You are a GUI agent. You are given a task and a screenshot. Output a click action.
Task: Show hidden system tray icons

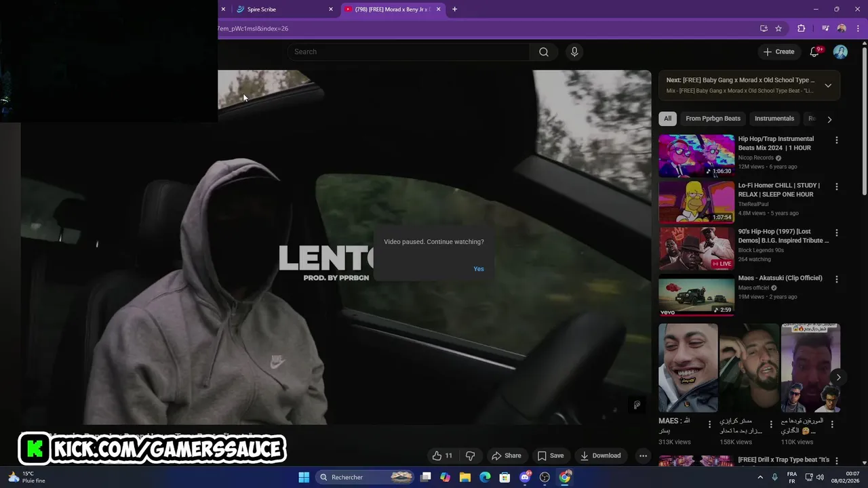pos(759,477)
